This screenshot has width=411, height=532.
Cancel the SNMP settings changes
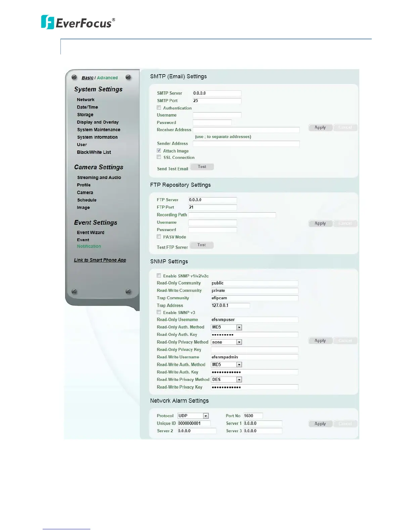345,341
